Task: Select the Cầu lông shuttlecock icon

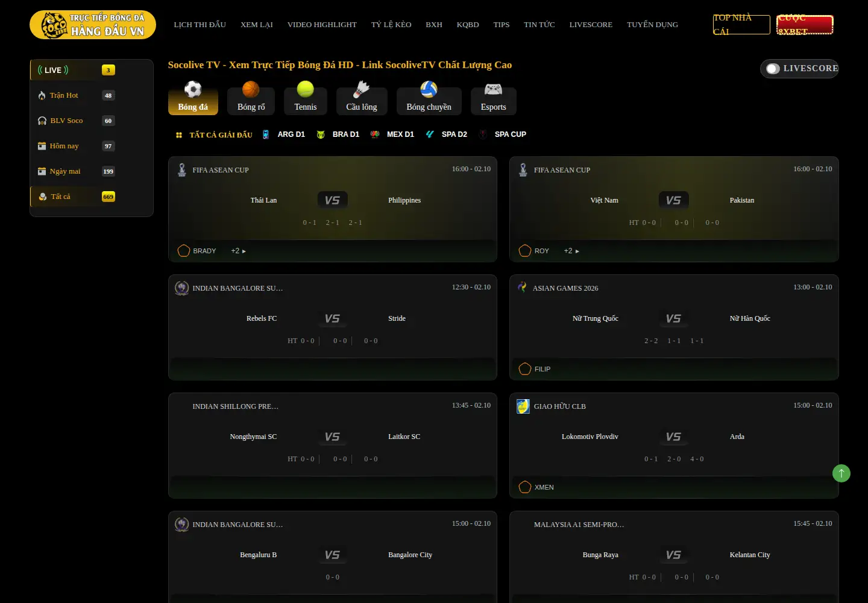Action: (x=362, y=89)
